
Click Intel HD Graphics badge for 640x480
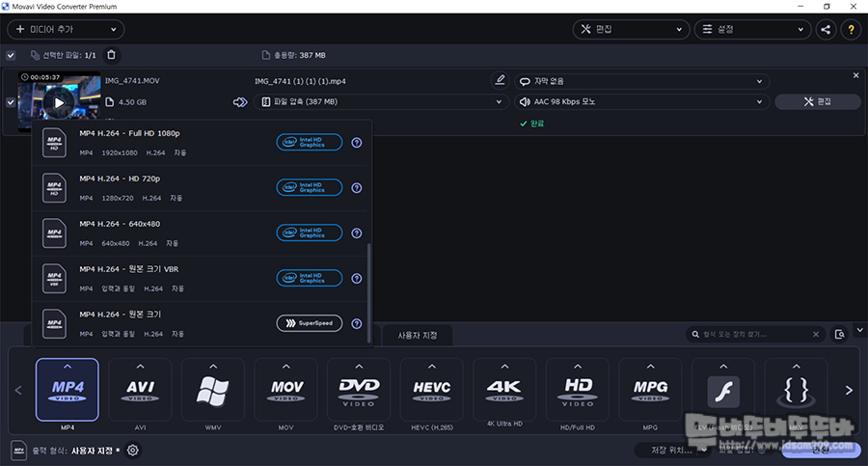tap(309, 233)
